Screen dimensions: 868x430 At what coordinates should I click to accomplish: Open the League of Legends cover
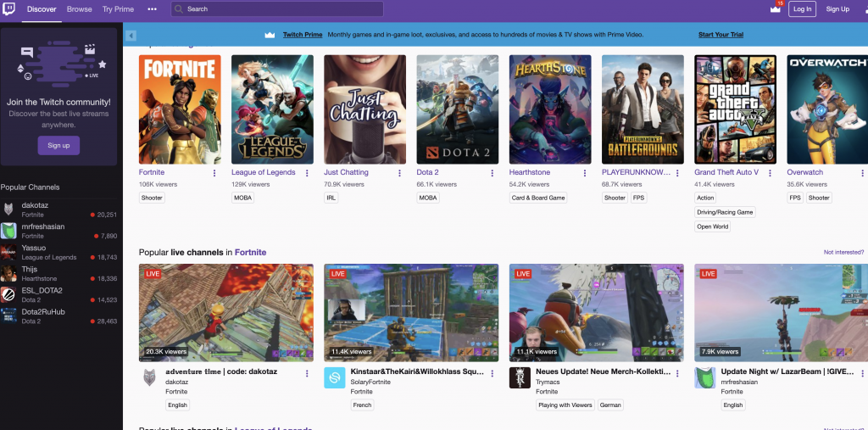(272, 109)
